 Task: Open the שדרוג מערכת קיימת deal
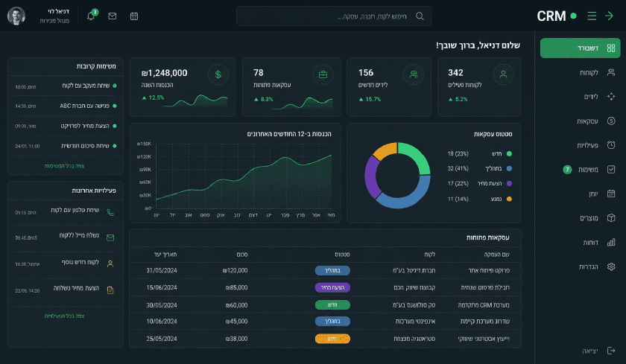tap(484, 322)
